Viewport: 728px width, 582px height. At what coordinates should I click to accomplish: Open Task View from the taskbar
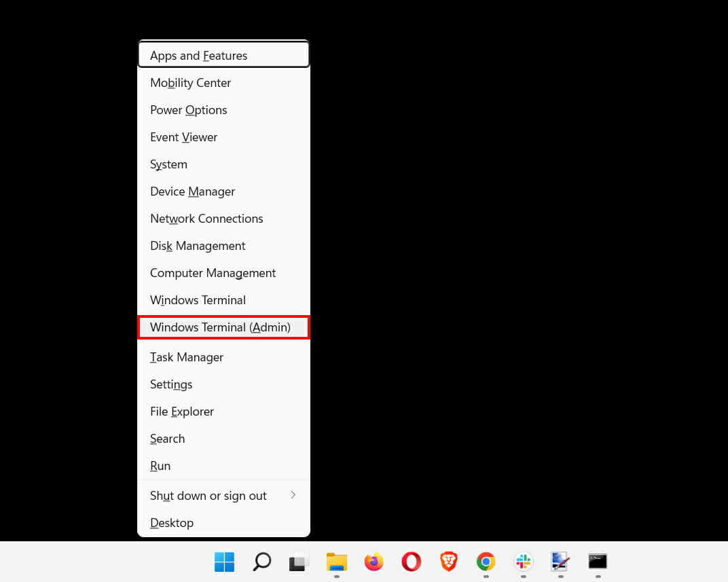(x=299, y=562)
